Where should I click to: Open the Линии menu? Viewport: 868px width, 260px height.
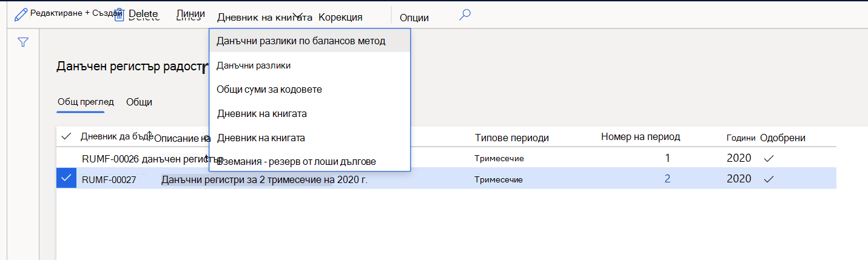pyautogui.click(x=190, y=13)
